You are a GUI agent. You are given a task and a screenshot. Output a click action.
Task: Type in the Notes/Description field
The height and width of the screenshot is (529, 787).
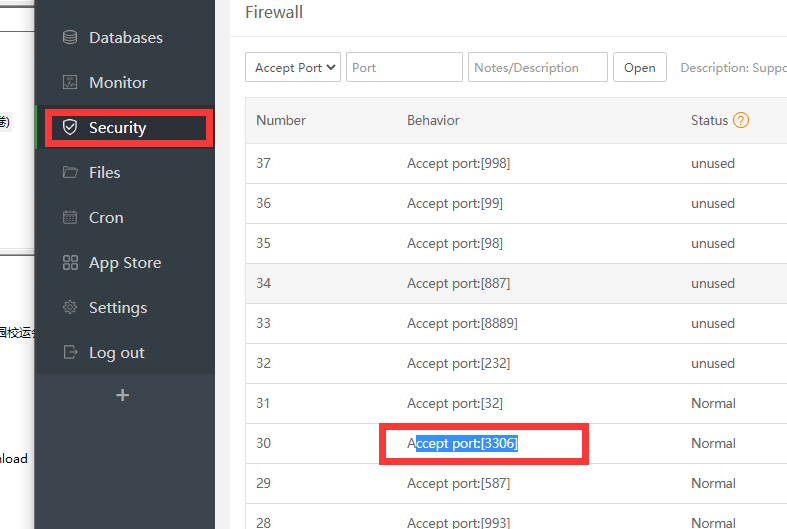(537, 68)
